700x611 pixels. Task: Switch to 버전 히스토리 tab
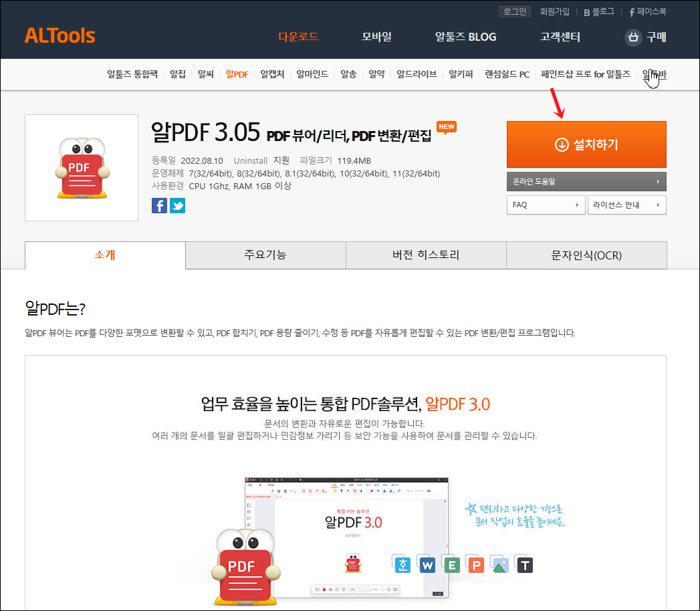pos(426,255)
